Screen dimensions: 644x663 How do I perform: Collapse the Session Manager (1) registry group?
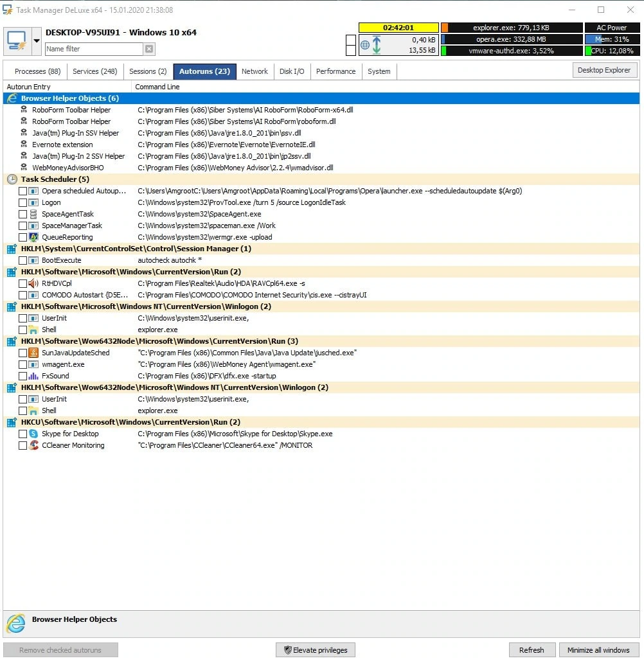(x=321, y=249)
